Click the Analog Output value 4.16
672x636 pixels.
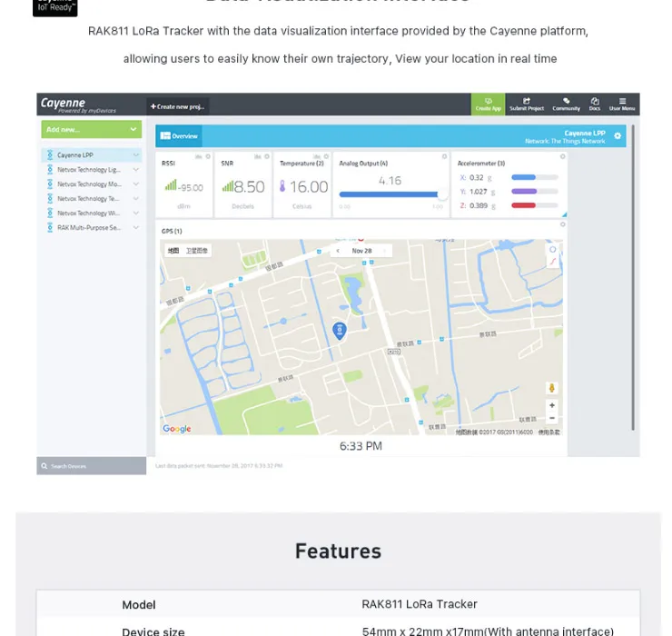[x=390, y=181]
